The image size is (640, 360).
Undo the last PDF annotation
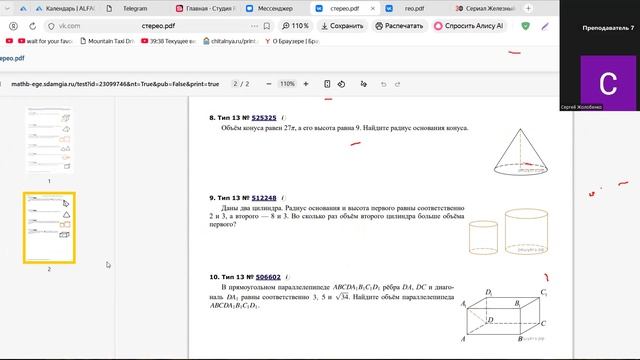point(383,84)
